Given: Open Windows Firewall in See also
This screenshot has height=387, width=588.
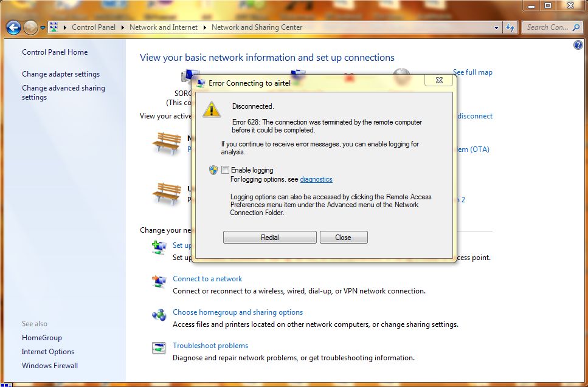Looking at the screenshot, I should (50, 366).
